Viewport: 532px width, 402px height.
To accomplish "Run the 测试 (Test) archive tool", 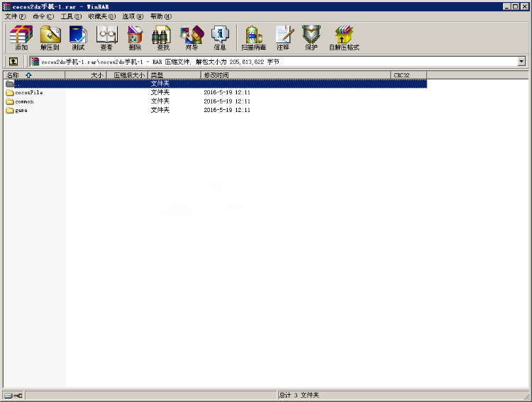I will click(x=78, y=38).
